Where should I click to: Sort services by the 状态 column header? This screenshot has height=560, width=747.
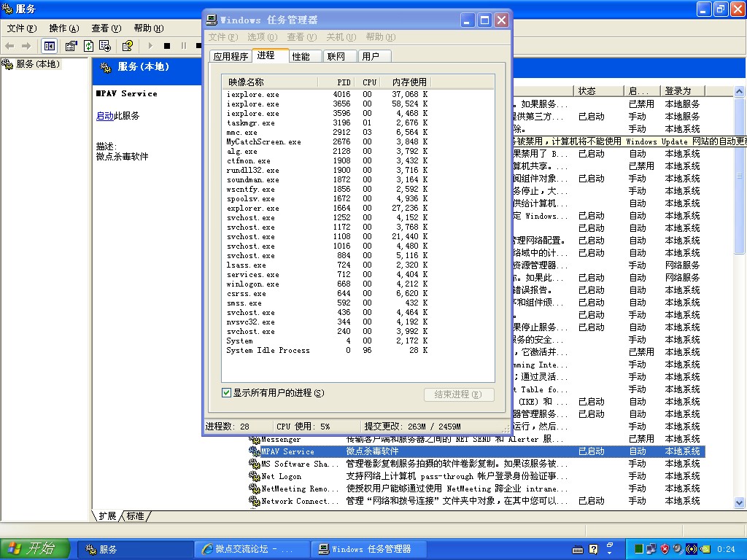point(598,91)
